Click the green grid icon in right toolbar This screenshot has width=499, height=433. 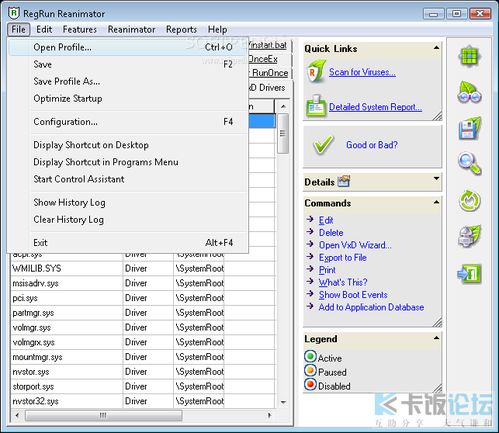coord(469,56)
